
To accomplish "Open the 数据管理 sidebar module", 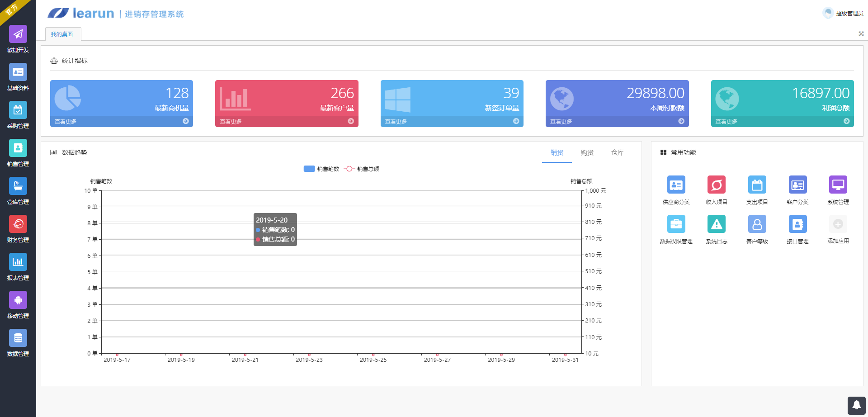I will pyautogui.click(x=18, y=343).
